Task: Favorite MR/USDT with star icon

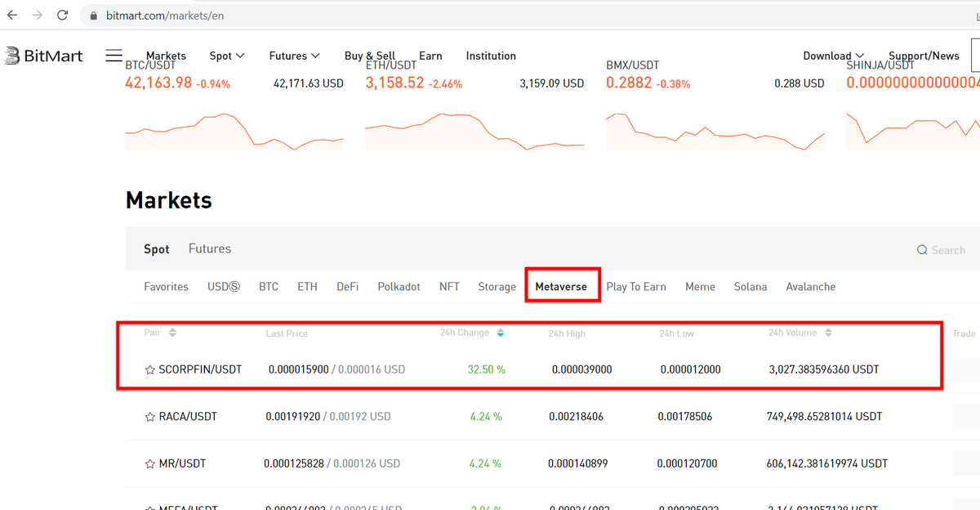Action: point(149,464)
